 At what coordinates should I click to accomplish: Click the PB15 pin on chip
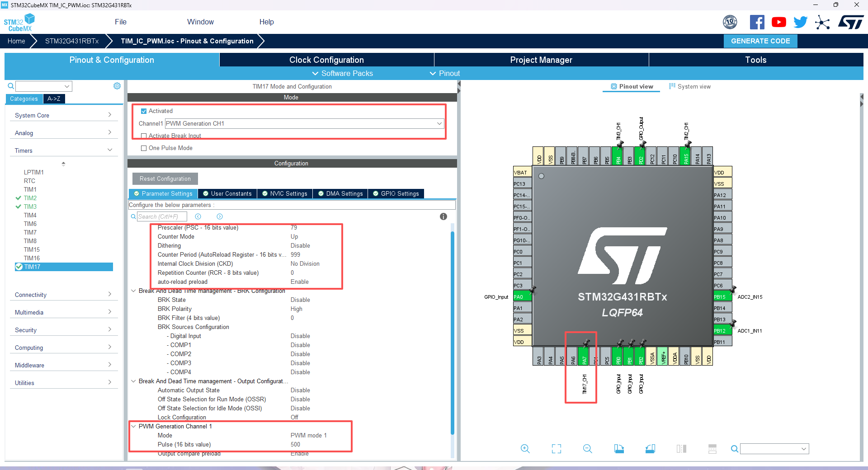coord(722,297)
